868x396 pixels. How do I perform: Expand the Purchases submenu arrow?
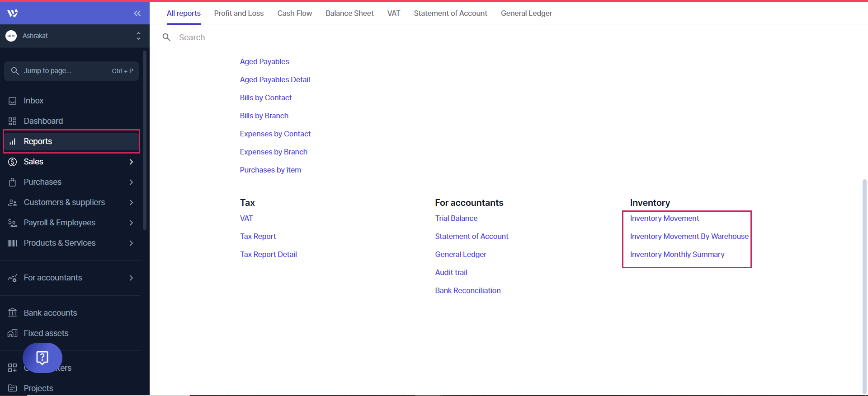(131, 182)
